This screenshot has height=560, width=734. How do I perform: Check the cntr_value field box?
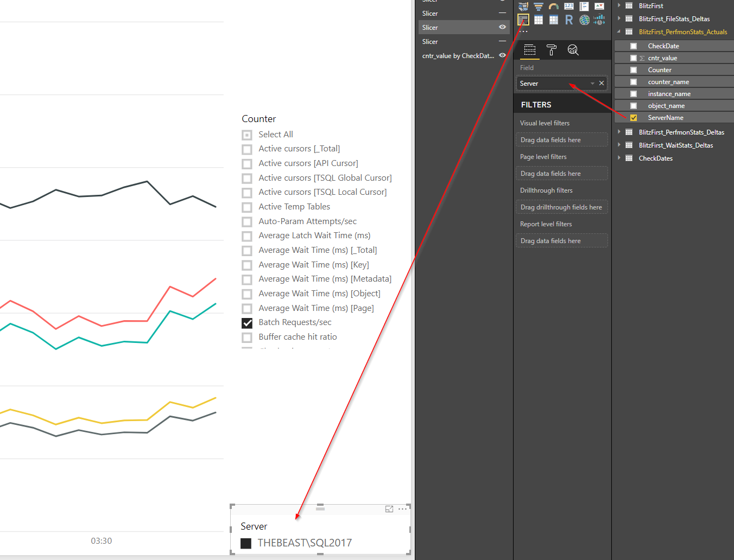tap(634, 58)
